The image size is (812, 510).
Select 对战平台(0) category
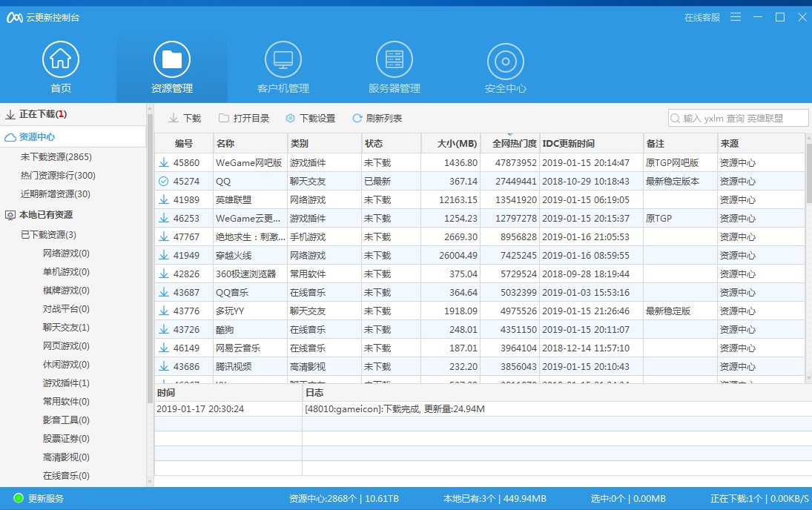pyautogui.click(x=66, y=309)
